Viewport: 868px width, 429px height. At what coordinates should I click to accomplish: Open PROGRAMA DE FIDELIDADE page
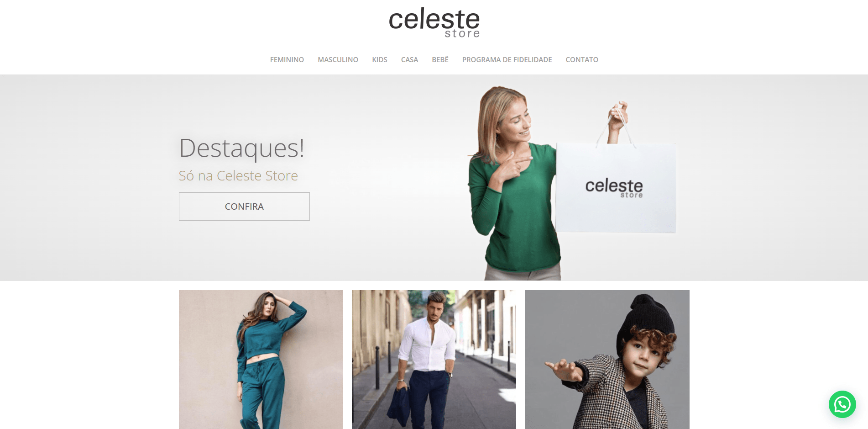pyautogui.click(x=507, y=60)
